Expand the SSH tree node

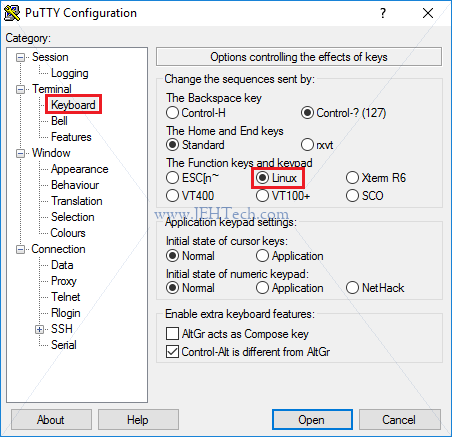pos(39,329)
